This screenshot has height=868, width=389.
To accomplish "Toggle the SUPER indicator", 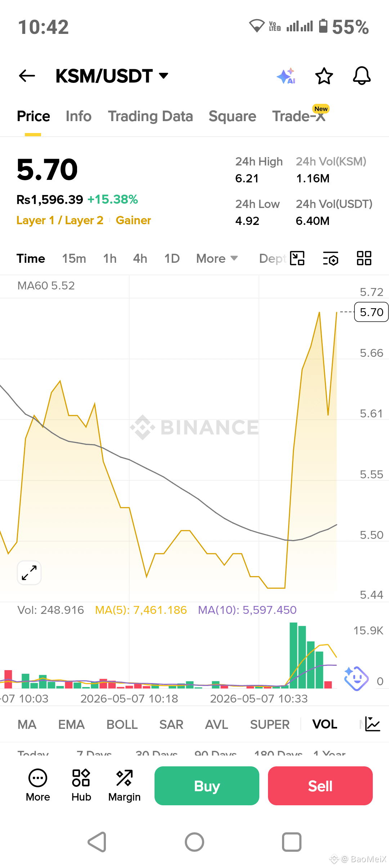I will (x=270, y=724).
